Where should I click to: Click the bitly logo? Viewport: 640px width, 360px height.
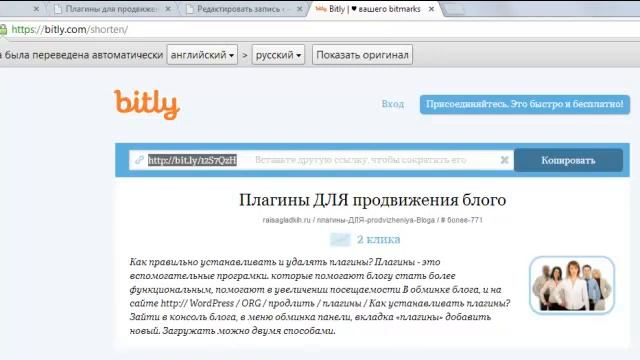[x=147, y=104]
